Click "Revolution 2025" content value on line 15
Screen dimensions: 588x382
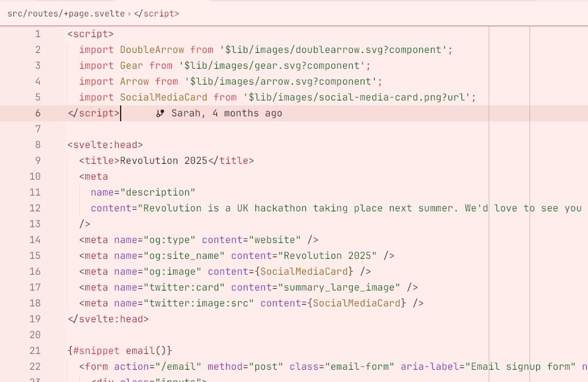(327, 256)
